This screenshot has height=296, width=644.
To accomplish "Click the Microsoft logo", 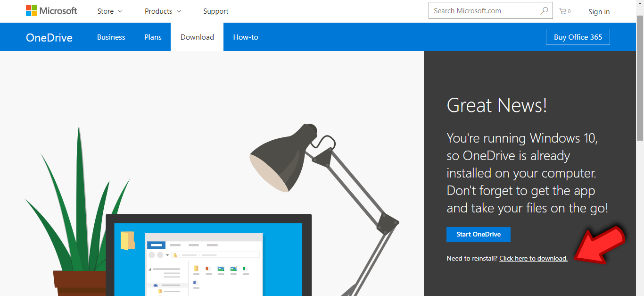I will 51,11.
